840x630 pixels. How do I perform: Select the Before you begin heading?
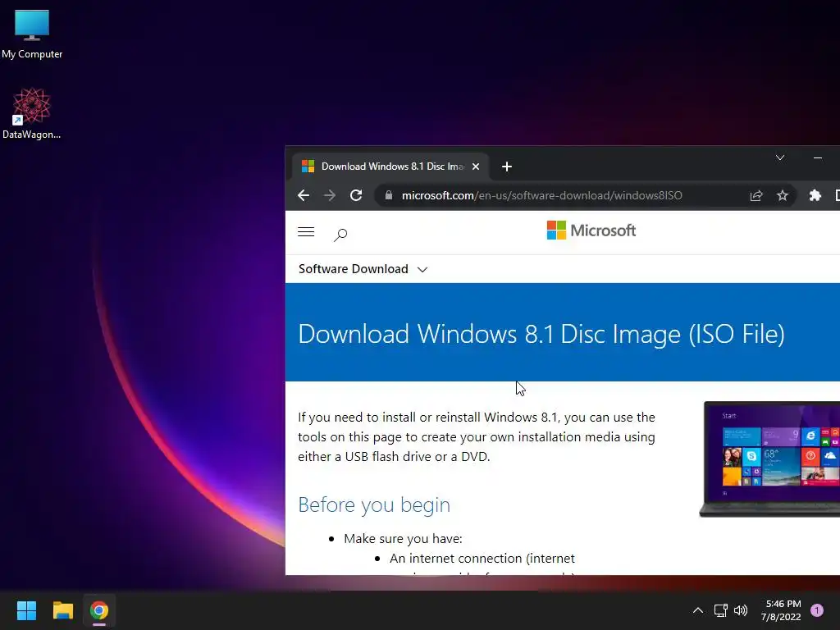click(374, 504)
